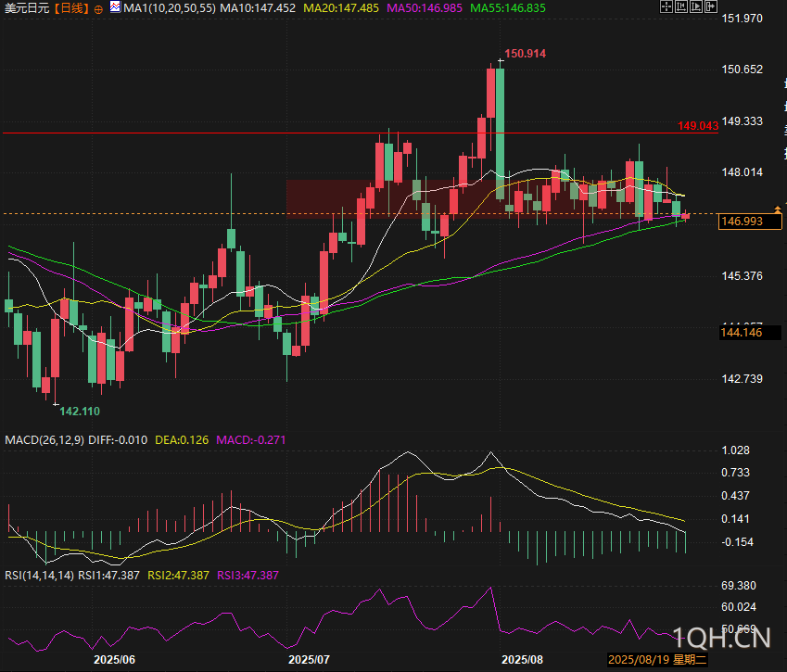Click the 1QH.CN watermark link
The width and height of the screenshot is (787, 672).
pyautogui.click(x=724, y=638)
